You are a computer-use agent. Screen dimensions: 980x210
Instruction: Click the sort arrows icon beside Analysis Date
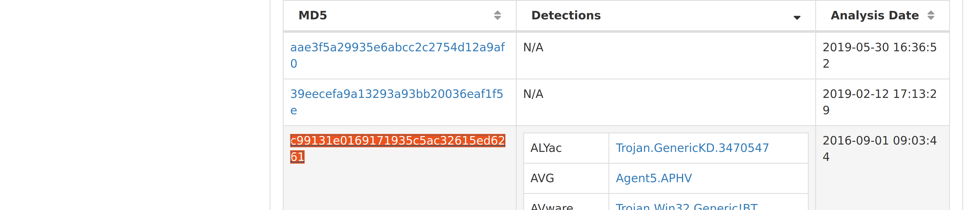[x=931, y=15]
